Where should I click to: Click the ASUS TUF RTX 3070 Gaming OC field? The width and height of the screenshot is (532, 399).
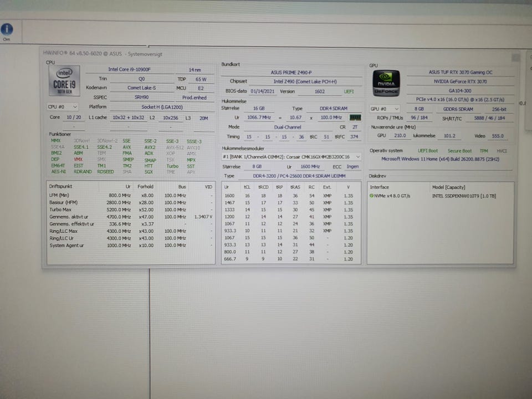[x=461, y=72]
